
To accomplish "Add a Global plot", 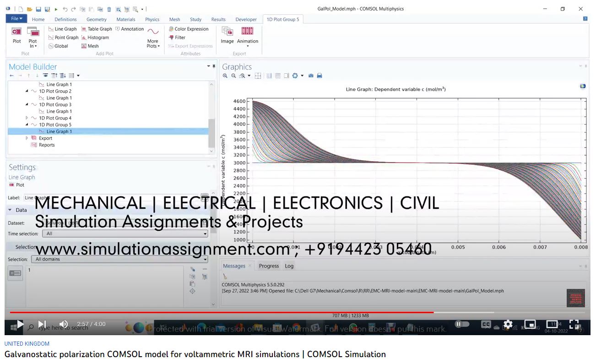I will [58, 46].
